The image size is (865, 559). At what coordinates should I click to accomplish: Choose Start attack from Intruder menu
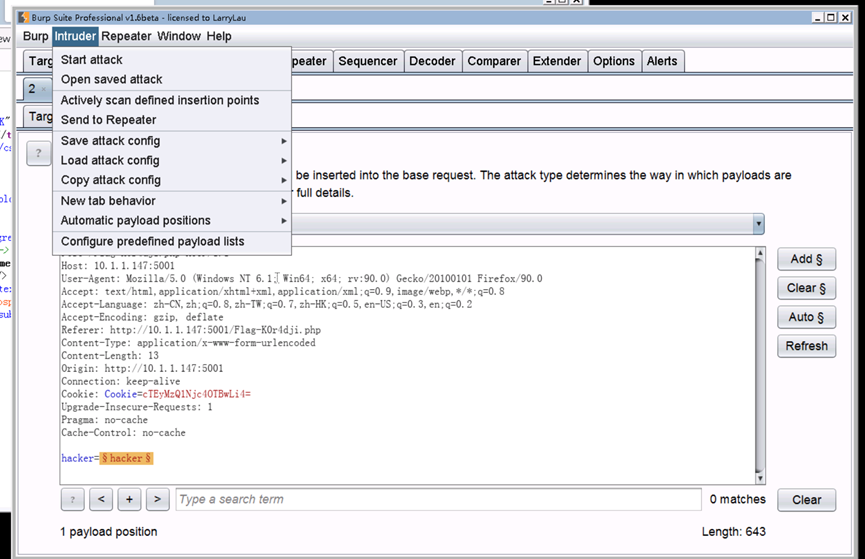pyautogui.click(x=172, y=60)
